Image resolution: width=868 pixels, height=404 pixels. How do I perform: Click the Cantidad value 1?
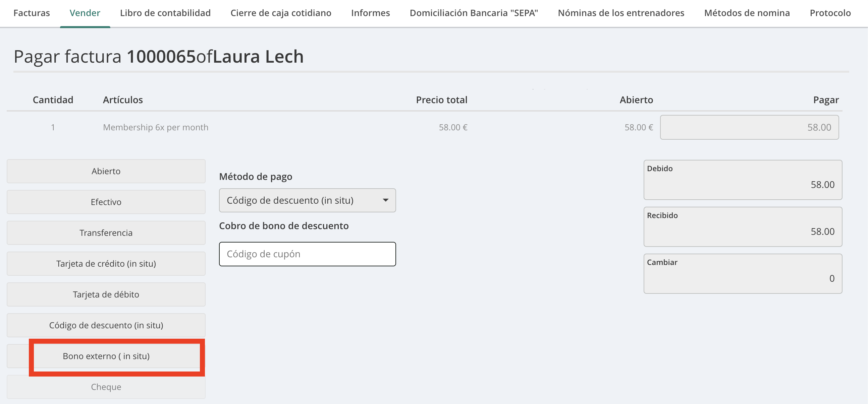53,127
